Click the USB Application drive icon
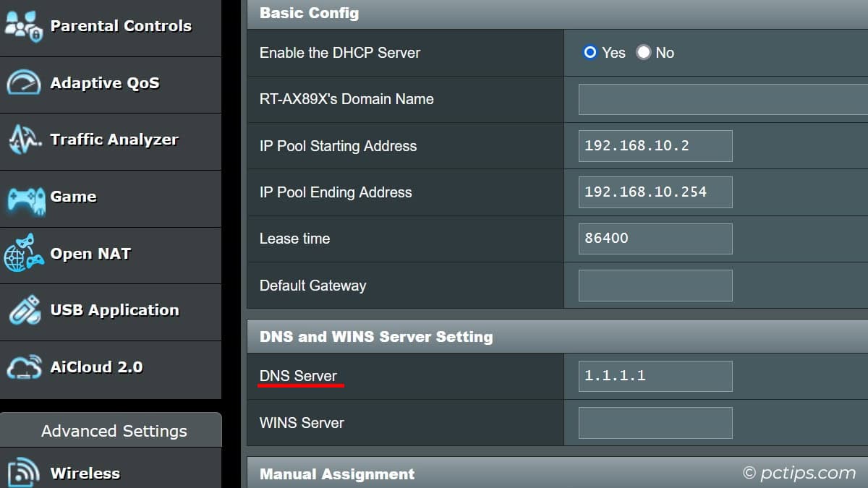The width and height of the screenshot is (868, 488). click(25, 311)
